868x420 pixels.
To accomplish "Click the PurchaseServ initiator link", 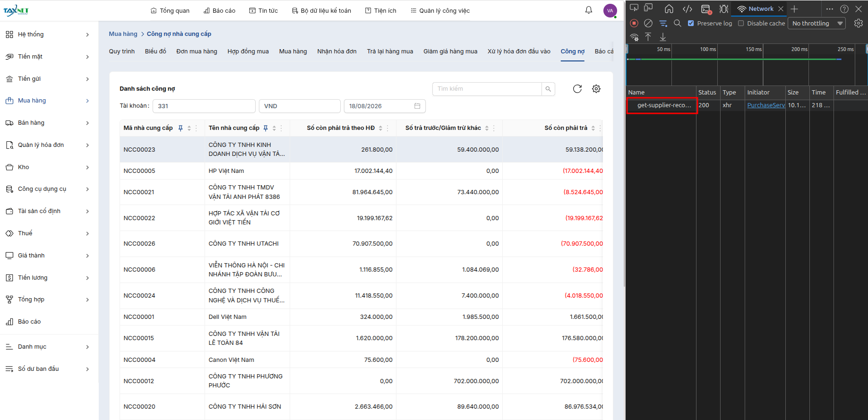I will coord(765,105).
